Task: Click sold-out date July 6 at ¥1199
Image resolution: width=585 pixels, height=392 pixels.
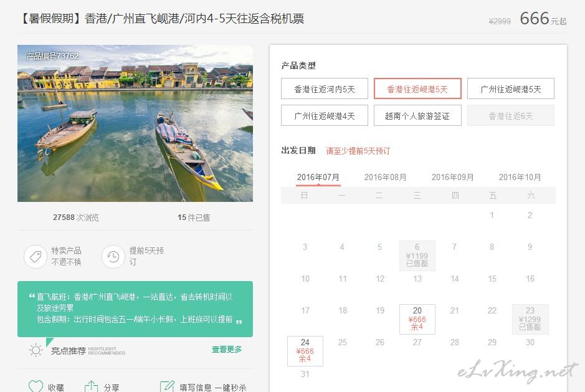Action: click(417, 256)
